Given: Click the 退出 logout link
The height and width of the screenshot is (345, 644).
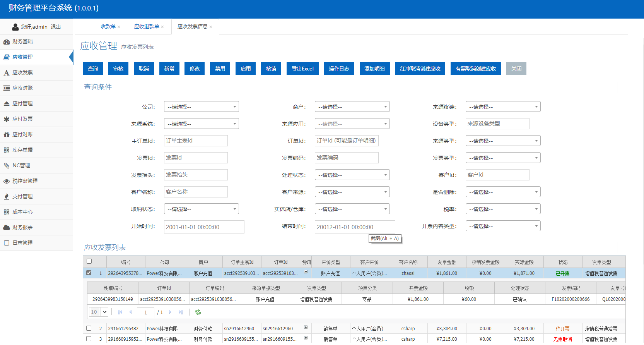Looking at the screenshot, I should [x=56, y=27].
